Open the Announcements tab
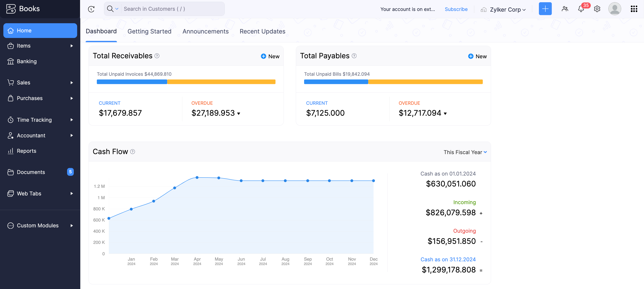Screen dimensions: 644x289 pyautogui.click(x=205, y=31)
